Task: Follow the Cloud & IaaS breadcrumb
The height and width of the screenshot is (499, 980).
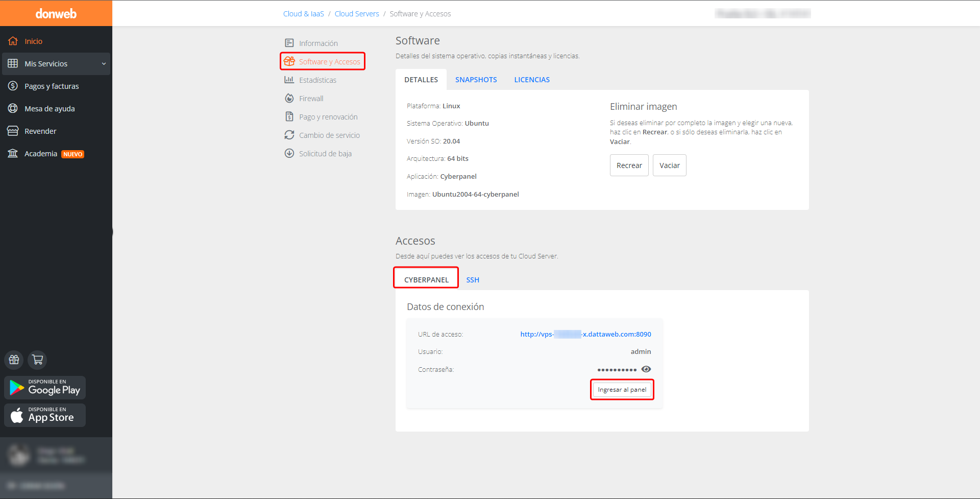Action: pos(304,14)
